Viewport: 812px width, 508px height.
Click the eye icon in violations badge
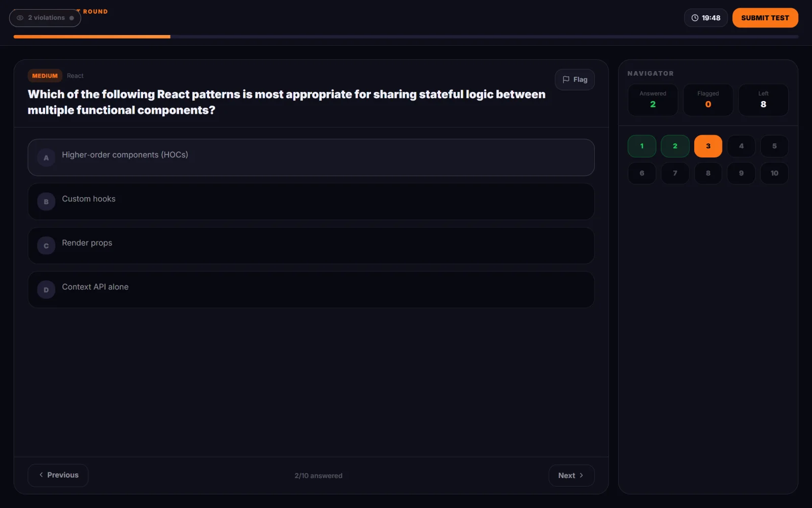tap(20, 18)
